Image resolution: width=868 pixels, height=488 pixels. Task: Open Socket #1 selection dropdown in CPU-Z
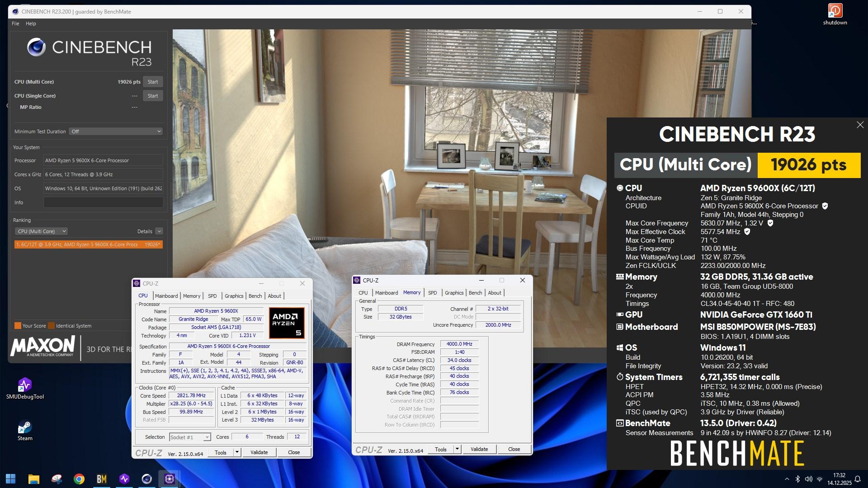tap(190, 437)
